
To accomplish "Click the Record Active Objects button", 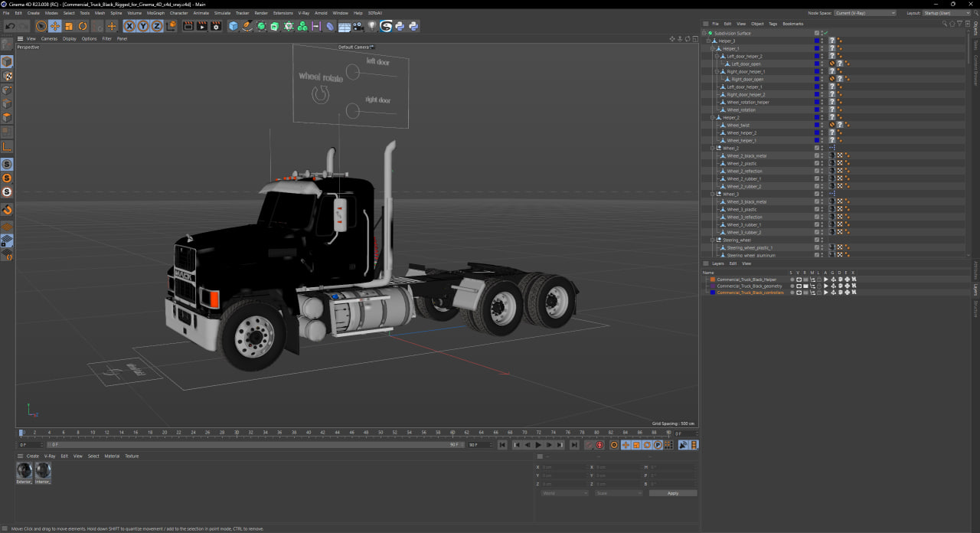I will pos(599,445).
